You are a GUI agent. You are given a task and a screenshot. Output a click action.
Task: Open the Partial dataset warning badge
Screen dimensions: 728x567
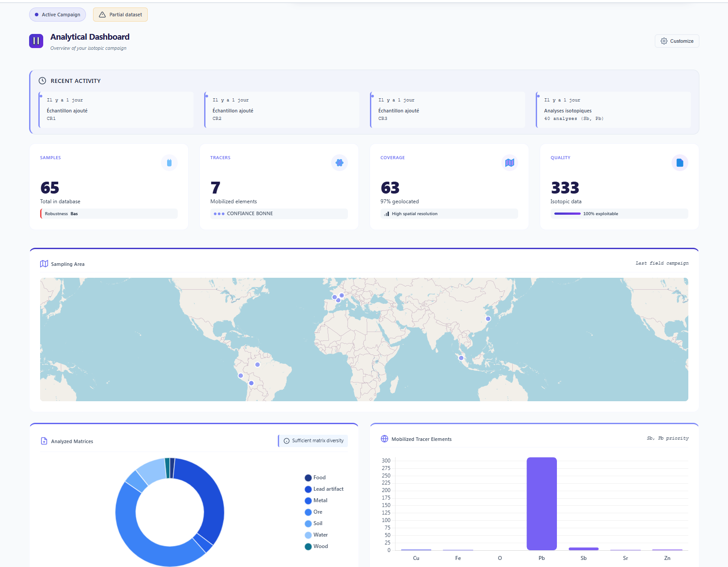120,15
